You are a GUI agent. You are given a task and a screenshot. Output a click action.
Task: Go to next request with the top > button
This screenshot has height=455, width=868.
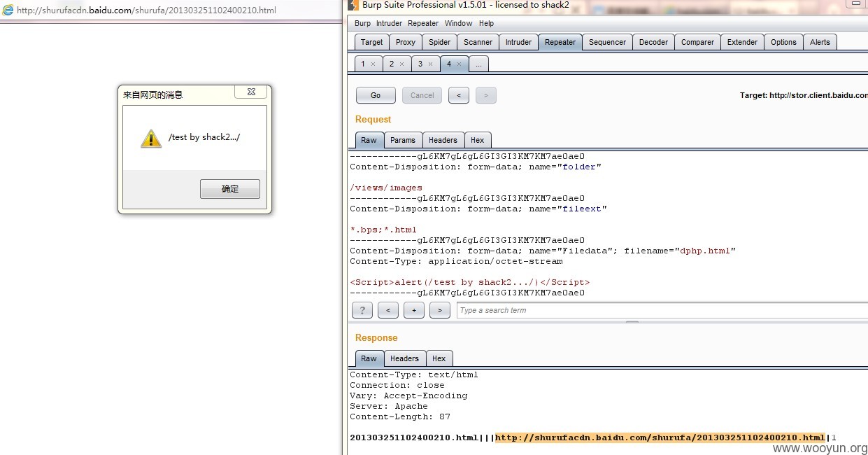coord(486,95)
